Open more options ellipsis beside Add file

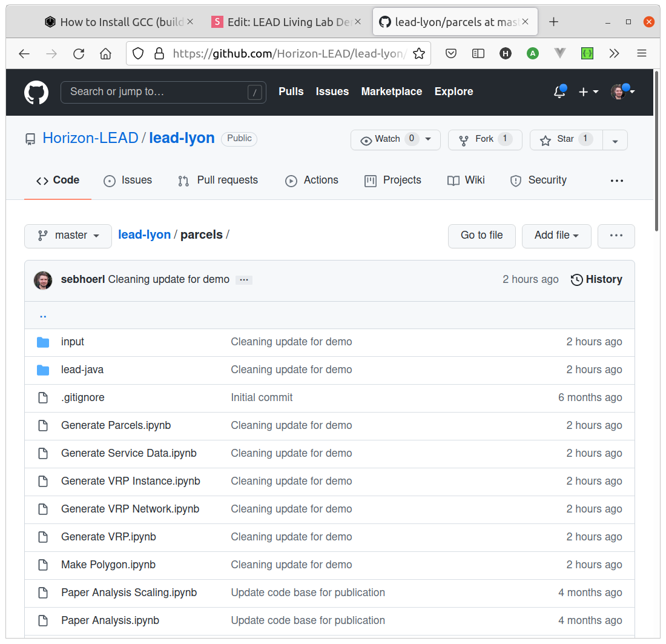[616, 236]
